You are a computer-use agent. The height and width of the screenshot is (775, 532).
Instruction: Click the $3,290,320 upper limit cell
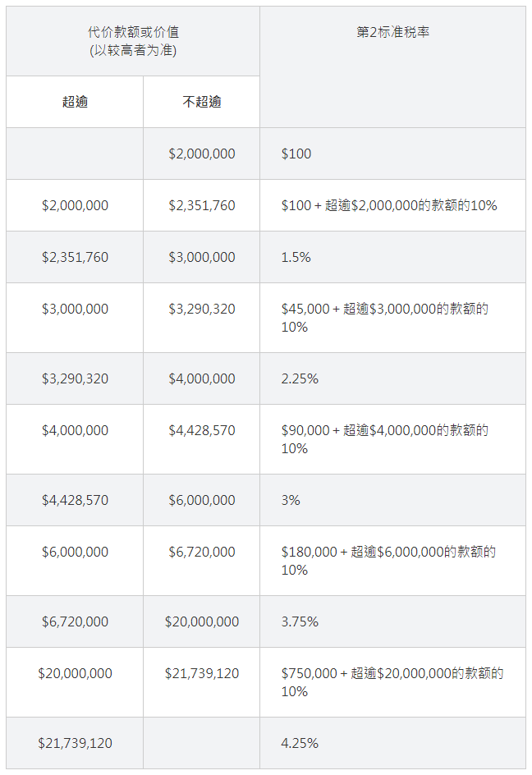tap(202, 318)
